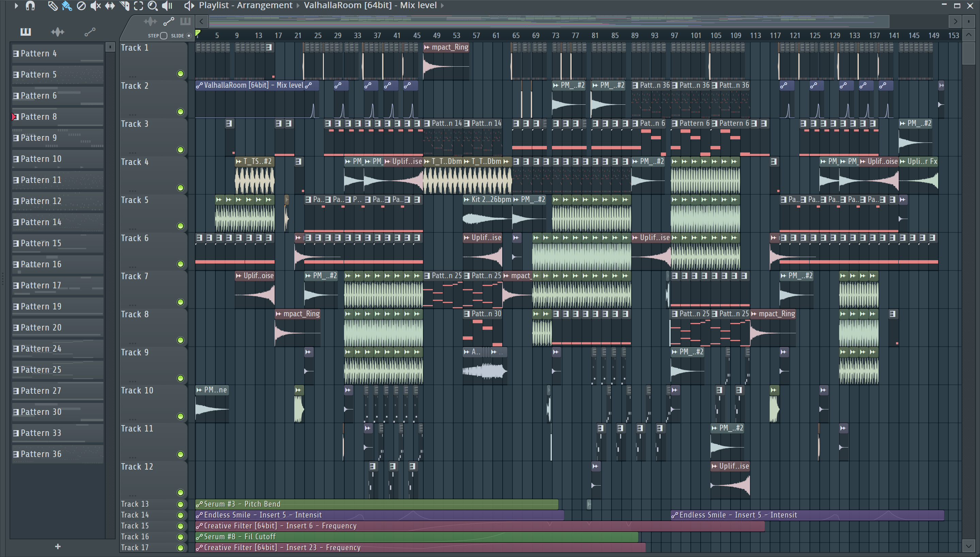The height and width of the screenshot is (557, 980).
Task: Mute Track 14 using its green switch
Action: pos(180,515)
